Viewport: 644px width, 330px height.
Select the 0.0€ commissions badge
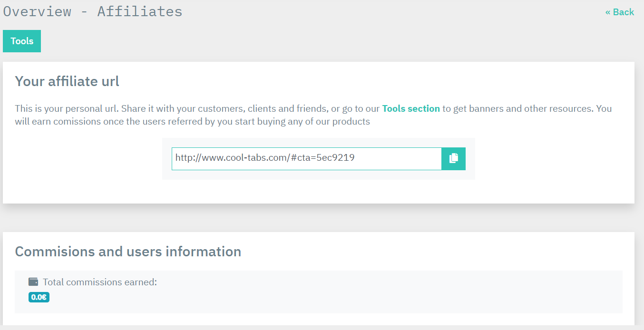(39, 297)
